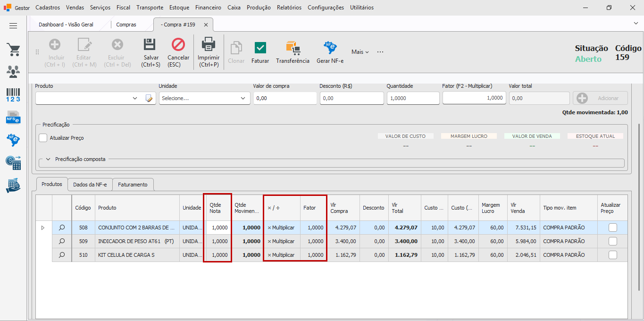The height and width of the screenshot is (321, 644).
Task: Open Imprimir printer icon
Action: pos(209,45)
